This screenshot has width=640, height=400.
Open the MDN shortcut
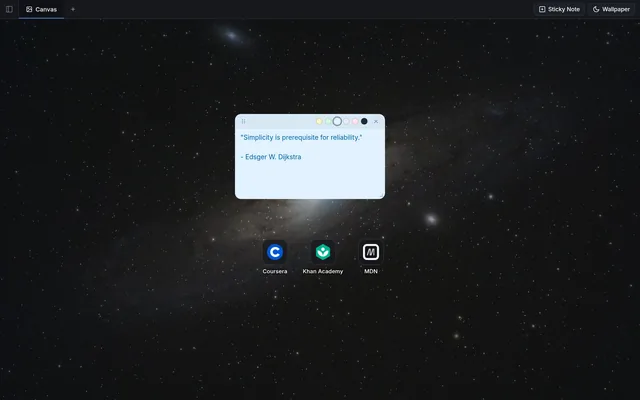[371, 257]
